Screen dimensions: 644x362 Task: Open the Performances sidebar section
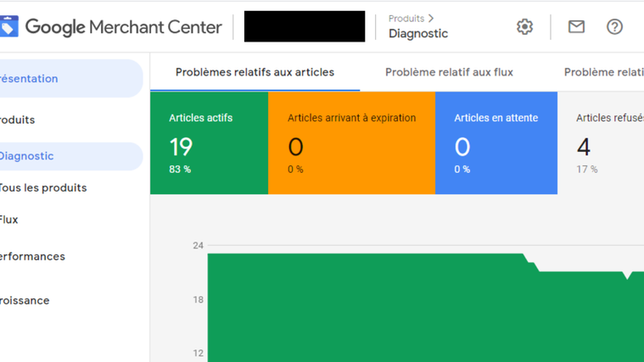tap(32, 257)
